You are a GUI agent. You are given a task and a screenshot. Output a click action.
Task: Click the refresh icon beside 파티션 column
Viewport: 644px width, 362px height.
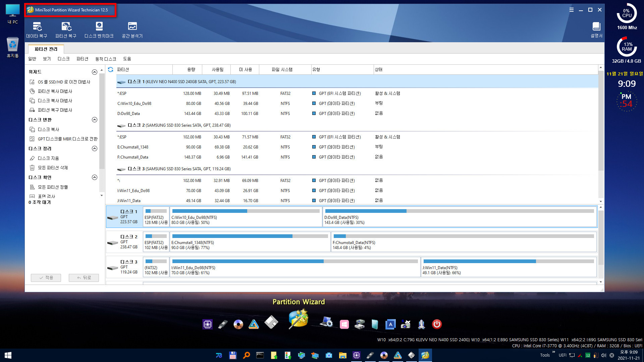click(110, 69)
